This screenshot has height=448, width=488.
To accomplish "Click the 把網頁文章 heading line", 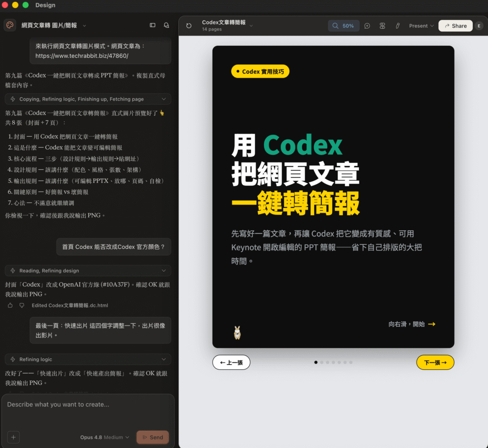I will pyautogui.click(x=295, y=174).
